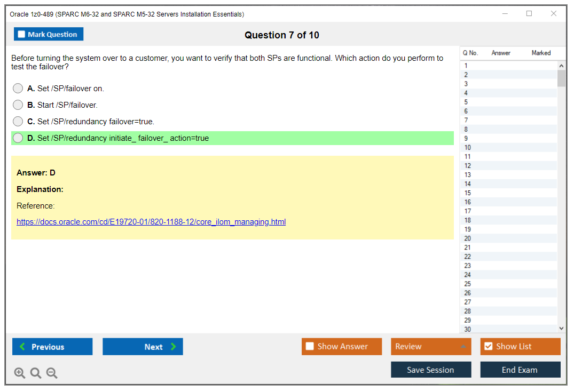
Task: Open the docs.oracle.com reference link
Action: coord(151,222)
